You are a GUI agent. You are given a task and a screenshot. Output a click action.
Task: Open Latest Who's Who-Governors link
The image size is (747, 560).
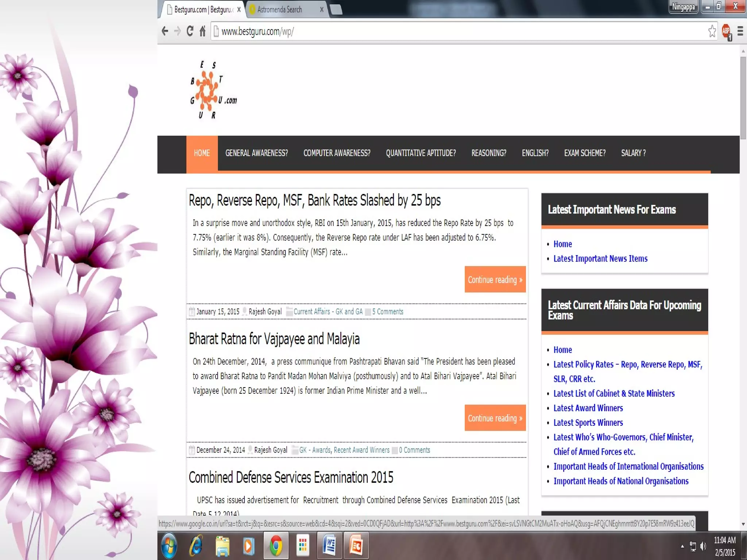click(x=624, y=444)
